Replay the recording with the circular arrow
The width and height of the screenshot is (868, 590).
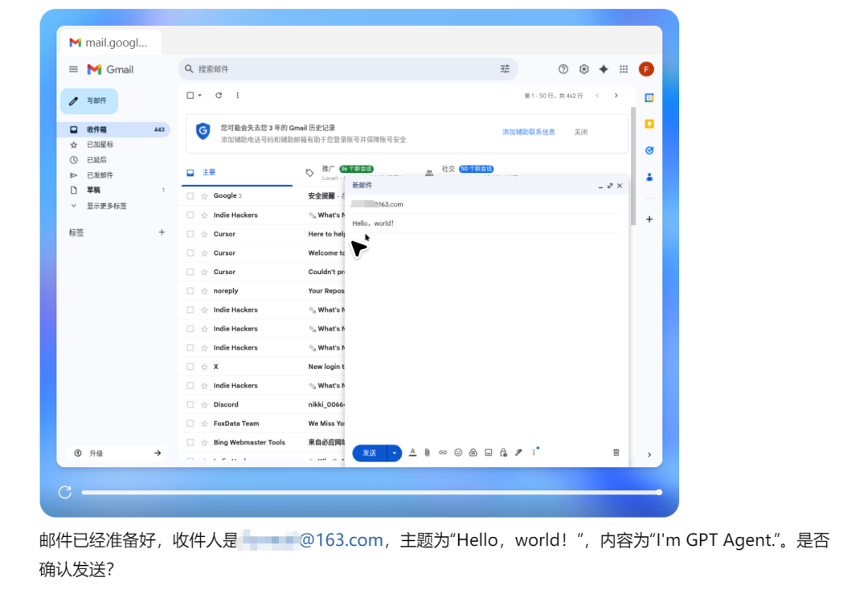coord(65,492)
